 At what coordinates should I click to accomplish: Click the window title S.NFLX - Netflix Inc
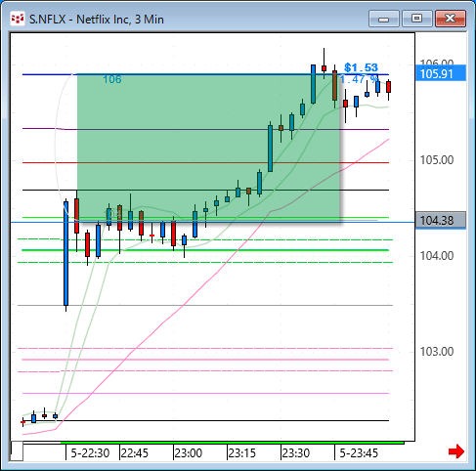click(x=97, y=20)
